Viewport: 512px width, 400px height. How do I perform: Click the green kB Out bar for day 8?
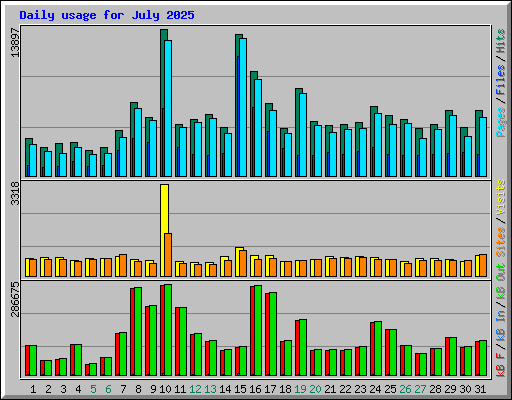[138, 331]
